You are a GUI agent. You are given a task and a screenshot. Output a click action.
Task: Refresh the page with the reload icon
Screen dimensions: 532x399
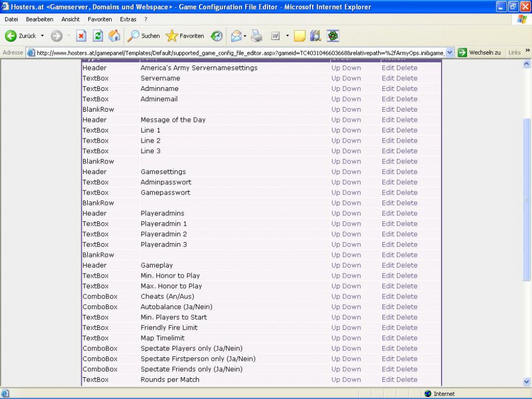tap(98, 36)
